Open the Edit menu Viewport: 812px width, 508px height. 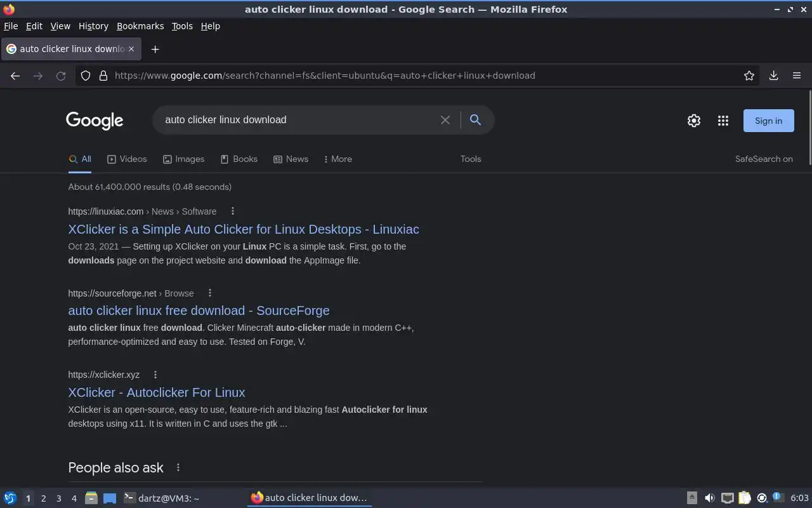[x=34, y=26]
